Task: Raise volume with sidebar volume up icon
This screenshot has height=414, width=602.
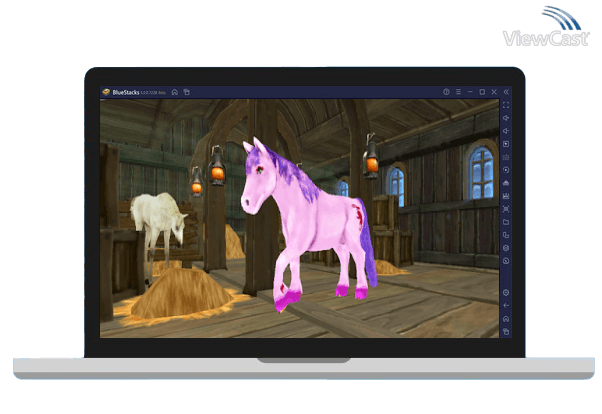Action: point(506,118)
